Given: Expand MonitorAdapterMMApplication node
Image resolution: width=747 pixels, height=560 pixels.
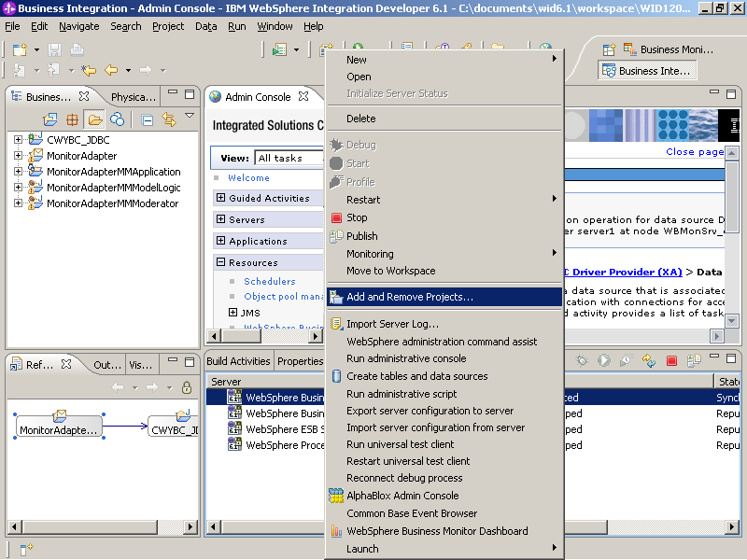Looking at the screenshot, I should 18,172.
